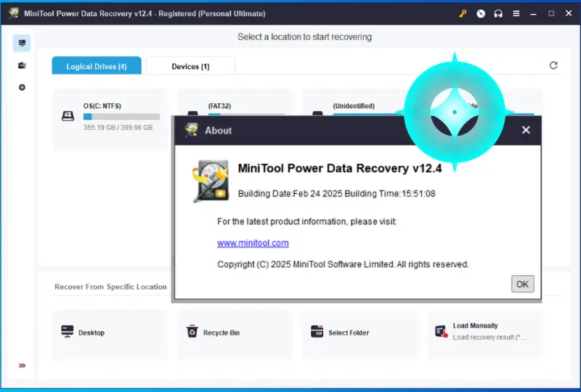Click 355.19 GB / 399.66 GB text

click(118, 128)
